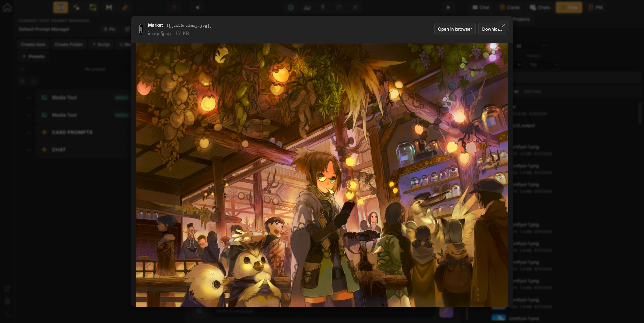Open the terminal prompt icon in the sidebar
The height and width of the screenshot is (323, 644).
coord(7,314)
